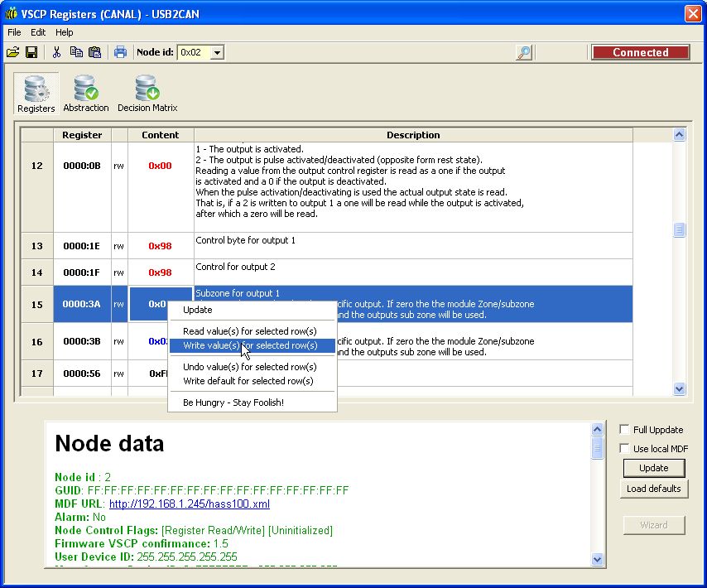Click the register table scroll-down arrow
The width and height of the screenshot is (707, 588).
[679, 388]
